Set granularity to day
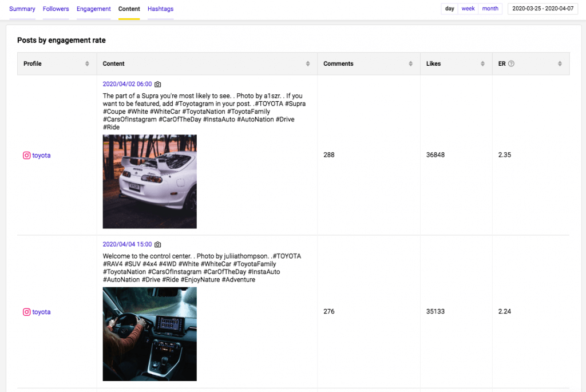Image resolution: width=586 pixels, height=392 pixels. (450, 9)
